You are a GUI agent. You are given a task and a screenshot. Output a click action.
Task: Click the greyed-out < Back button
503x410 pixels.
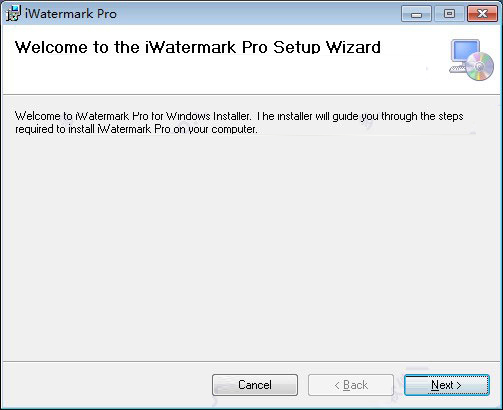[351, 385]
